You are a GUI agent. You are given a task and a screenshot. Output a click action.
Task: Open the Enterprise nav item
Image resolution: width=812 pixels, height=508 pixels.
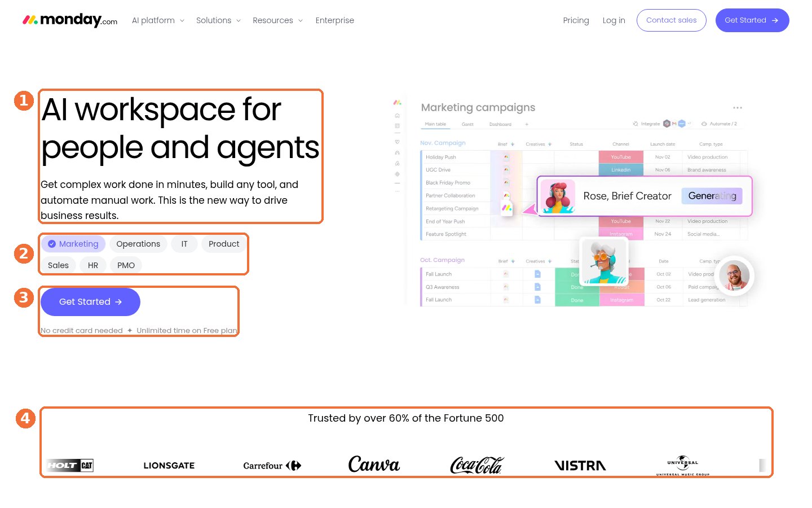335,20
